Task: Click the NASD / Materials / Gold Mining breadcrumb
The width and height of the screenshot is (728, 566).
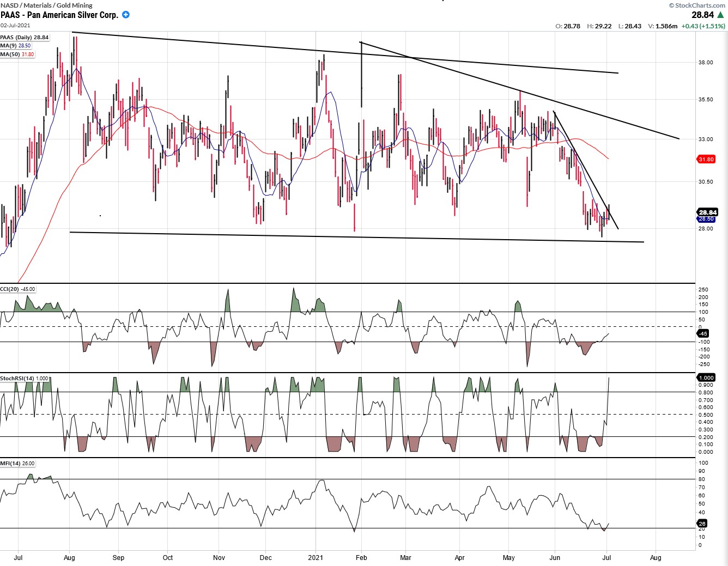Action: pyautogui.click(x=46, y=5)
